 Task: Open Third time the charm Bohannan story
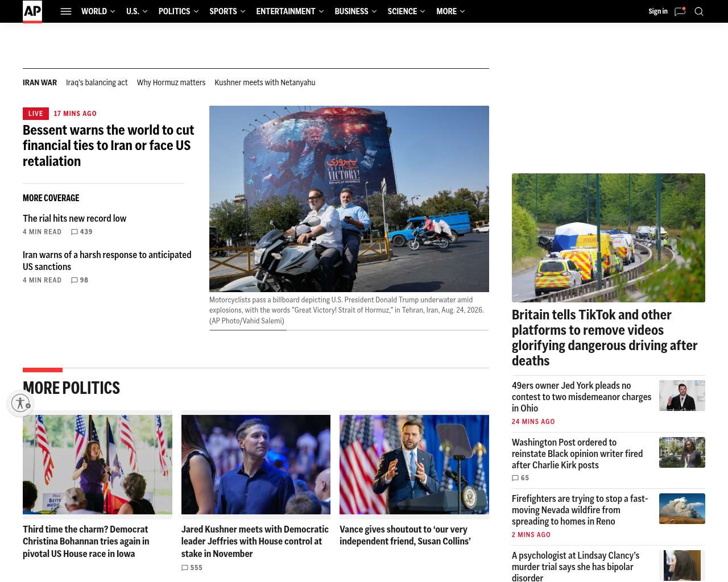86,542
